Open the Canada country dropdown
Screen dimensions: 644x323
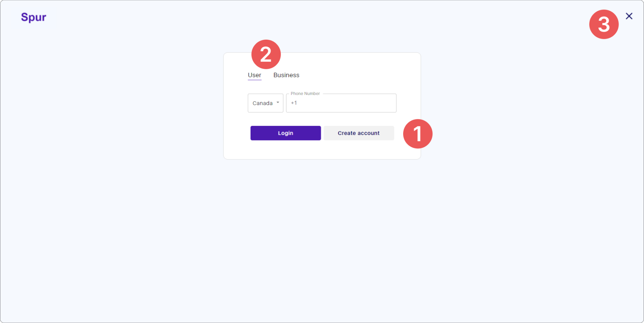tap(266, 103)
